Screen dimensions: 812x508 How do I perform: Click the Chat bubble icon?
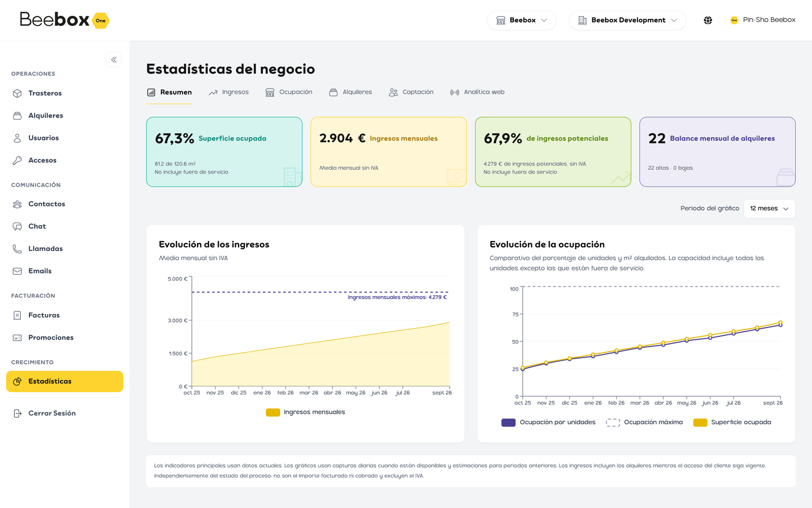[x=17, y=227]
